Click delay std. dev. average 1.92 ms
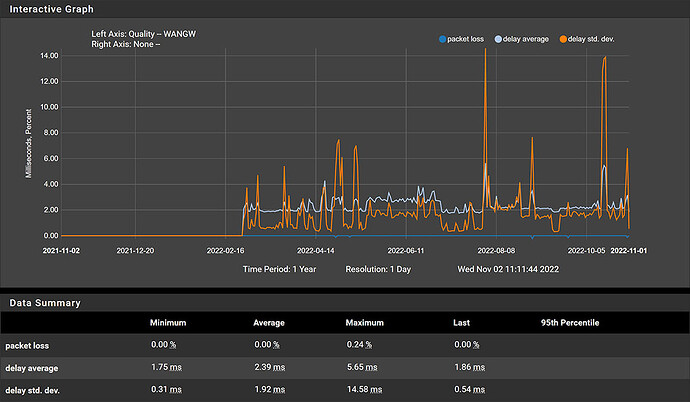 270,389
